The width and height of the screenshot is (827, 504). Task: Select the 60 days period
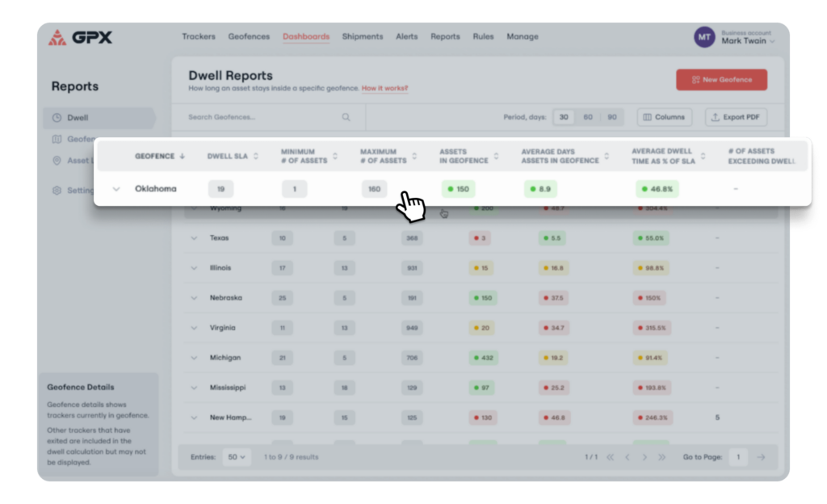tap(588, 117)
